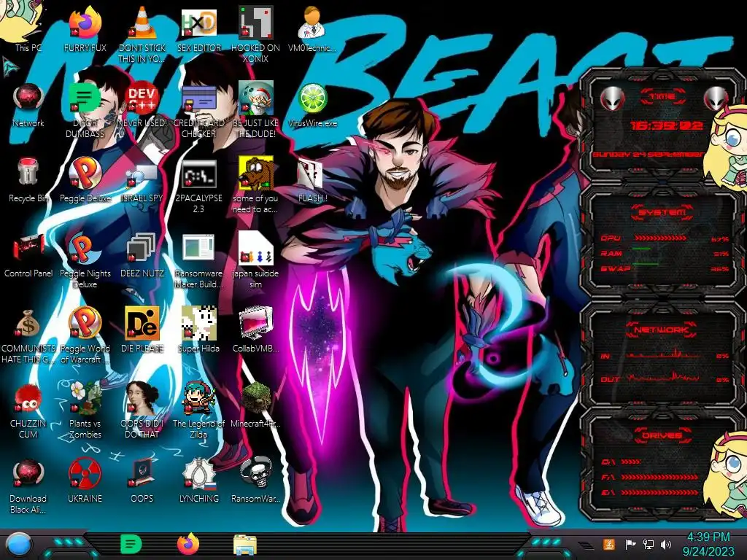Viewport: 747px width, 560px height.
Task: Click the SYSTEM widget header
Action: pyautogui.click(x=662, y=212)
